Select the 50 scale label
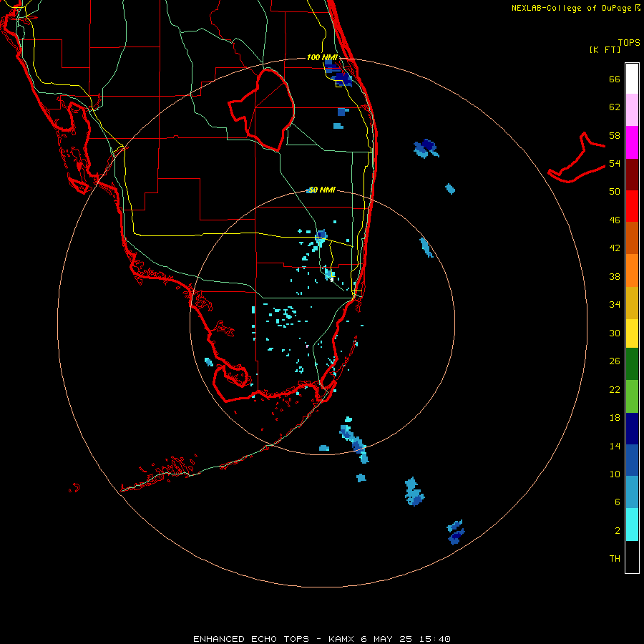Image resolution: width=644 pixels, height=644 pixels. point(615,192)
